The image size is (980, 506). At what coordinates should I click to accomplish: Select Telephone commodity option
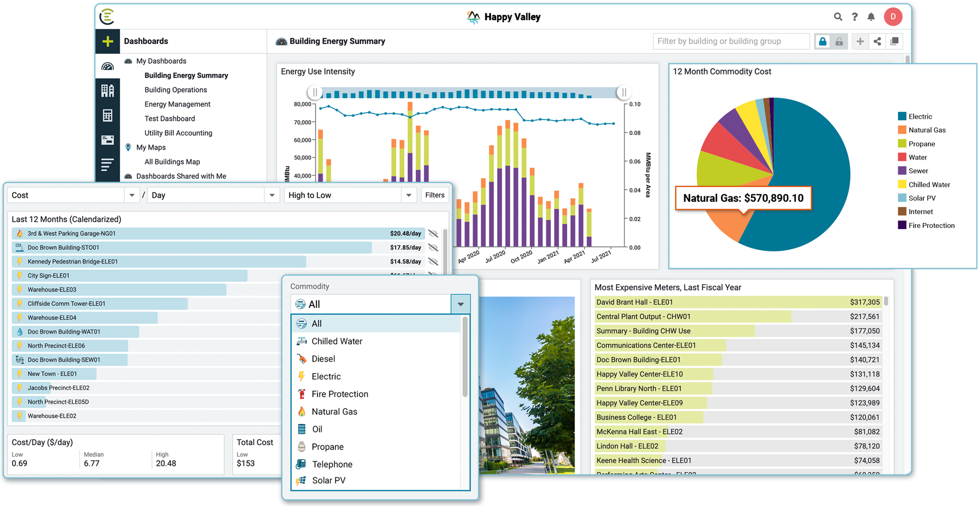(x=376, y=465)
